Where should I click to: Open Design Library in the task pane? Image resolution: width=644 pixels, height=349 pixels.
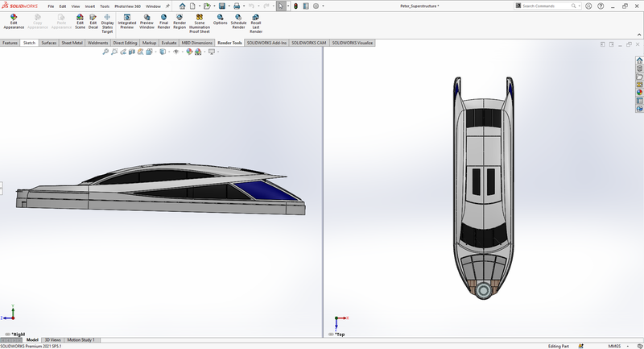tap(639, 69)
